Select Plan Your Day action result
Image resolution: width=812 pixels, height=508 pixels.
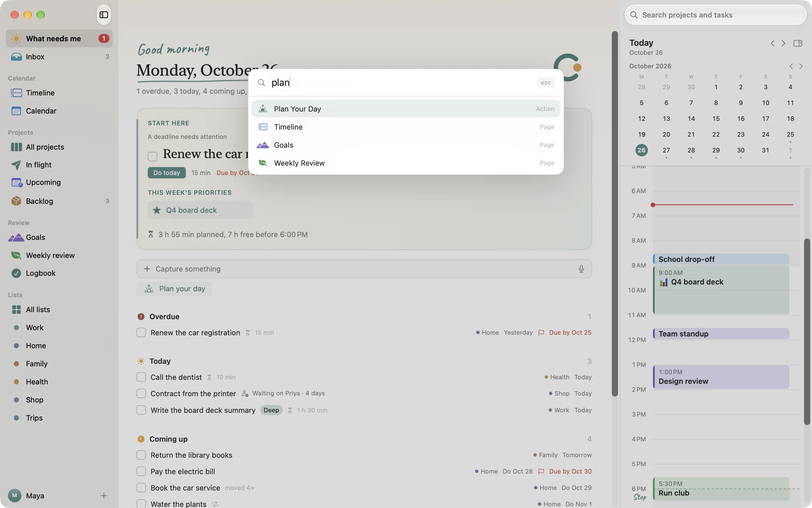coord(406,109)
